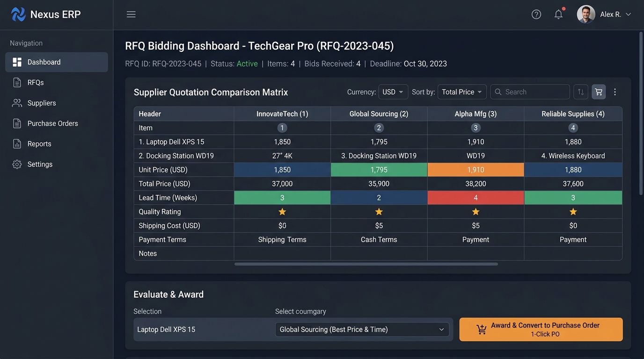Open Dashboard in the navigation sidebar
The width and height of the screenshot is (644, 359).
pos(57,62)
